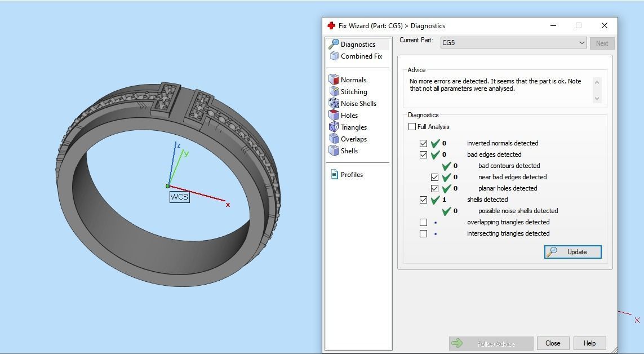Uncheck bad edges detected checkbox
Viewport: 644px width, 354px height.
424,155
